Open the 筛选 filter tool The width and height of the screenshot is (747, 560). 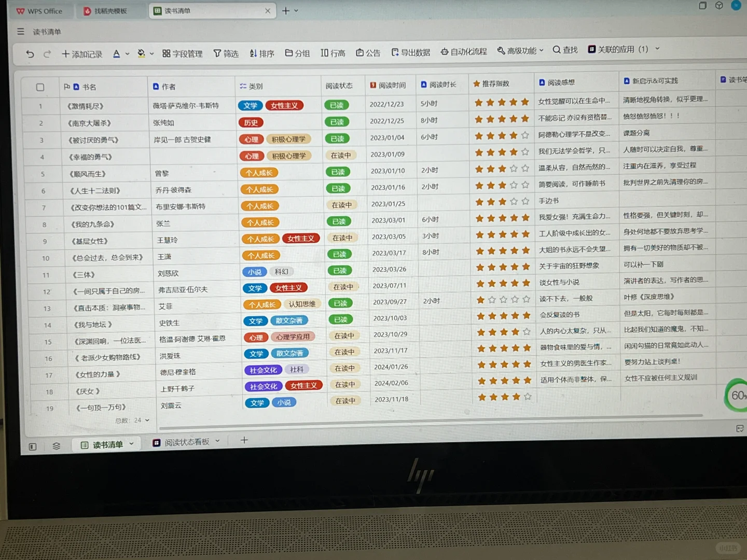click(226, 53)
